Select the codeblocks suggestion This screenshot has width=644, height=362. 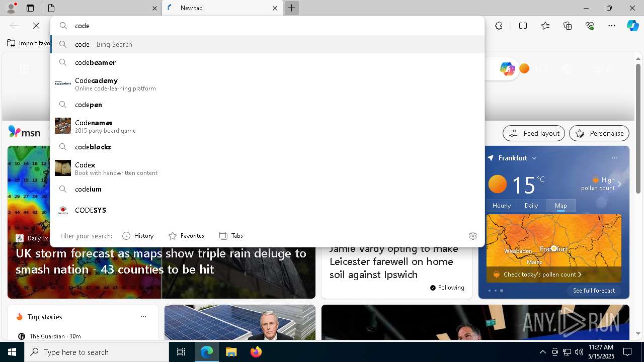267,147
